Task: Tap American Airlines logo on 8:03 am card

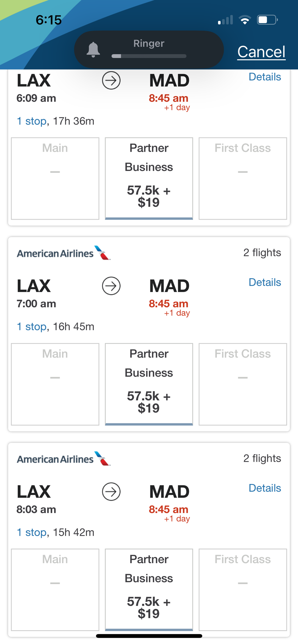Action: pyautogui.click(x=64, y=459)
